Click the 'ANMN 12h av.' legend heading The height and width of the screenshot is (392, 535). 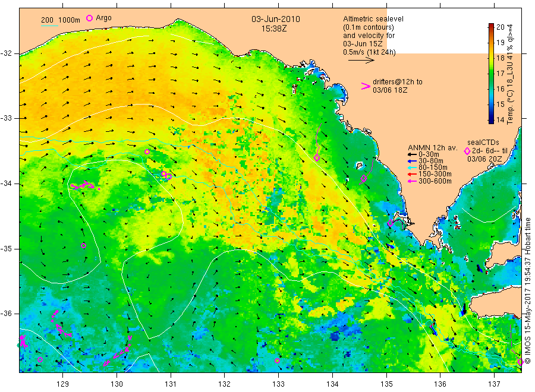pyautogui.click(x=433, y=148)
